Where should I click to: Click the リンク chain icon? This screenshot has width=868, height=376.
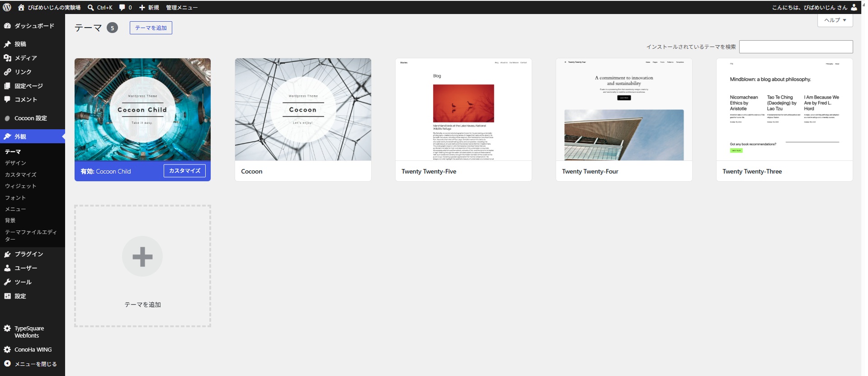[x=7, y=72]
